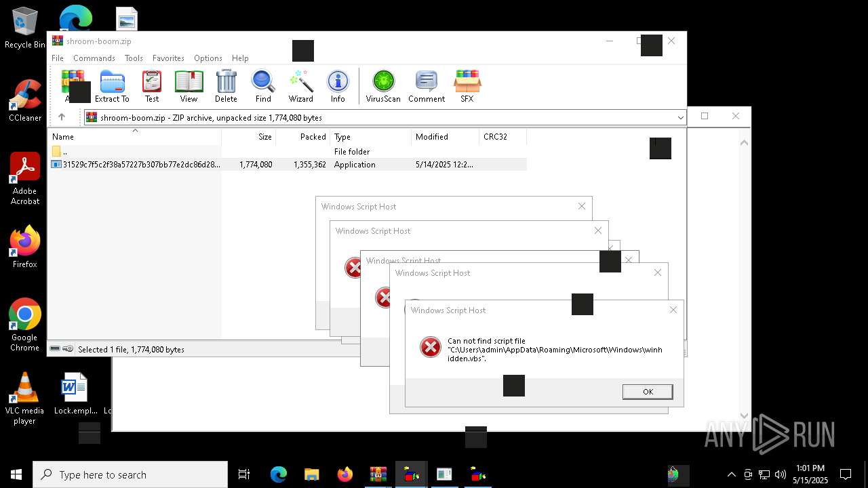
Task: Open the Favorites menu
Action: (168, 58)
